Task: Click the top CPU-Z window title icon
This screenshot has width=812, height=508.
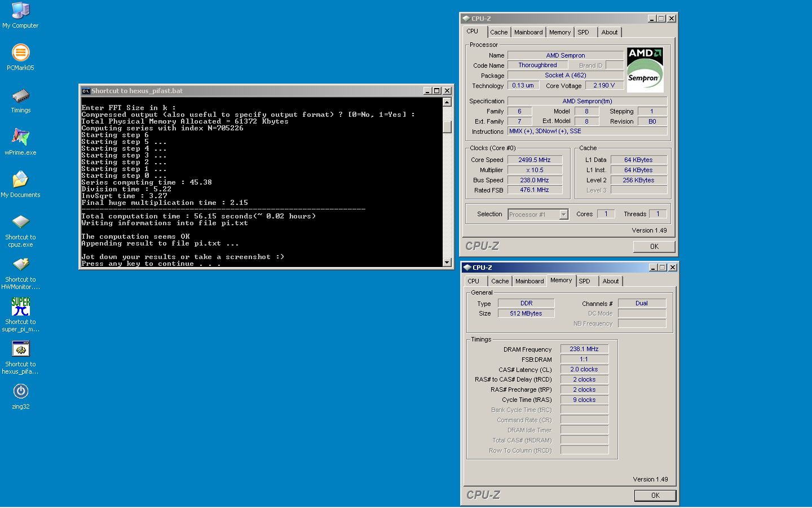Action: pyautogui.click(x=466, y=19)
